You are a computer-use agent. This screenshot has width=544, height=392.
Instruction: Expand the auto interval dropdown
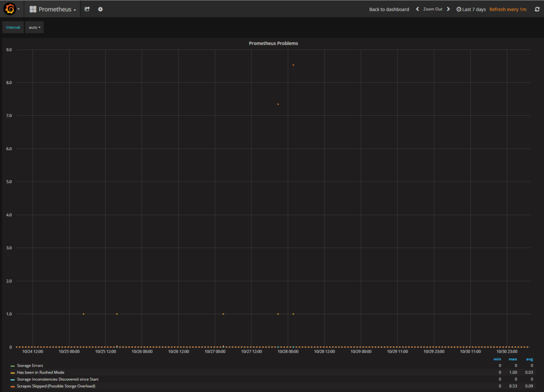[x=35, y=27]
